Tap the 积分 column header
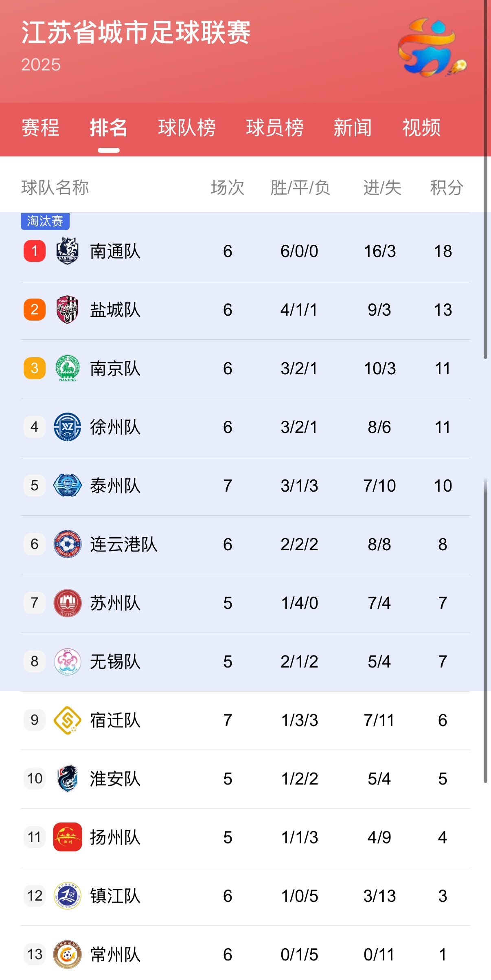This screenshot has height=980, width=491. coord(447,188)
